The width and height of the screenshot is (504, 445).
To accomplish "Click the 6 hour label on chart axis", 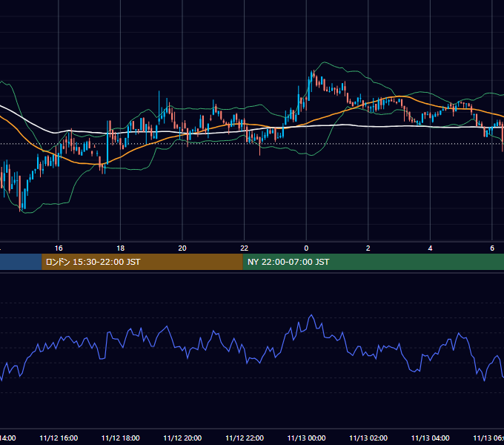I will [x=492, y=248].
